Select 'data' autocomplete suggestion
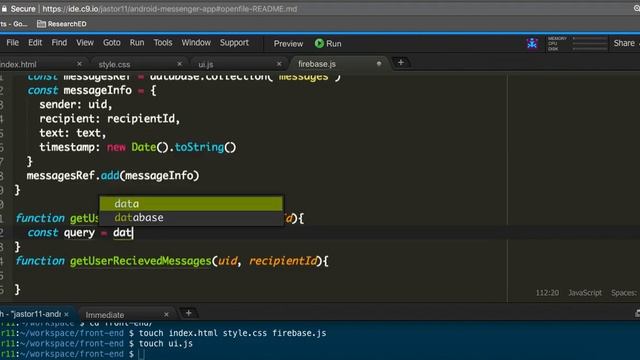Screen dimensions: 640x360 (191, 204)
